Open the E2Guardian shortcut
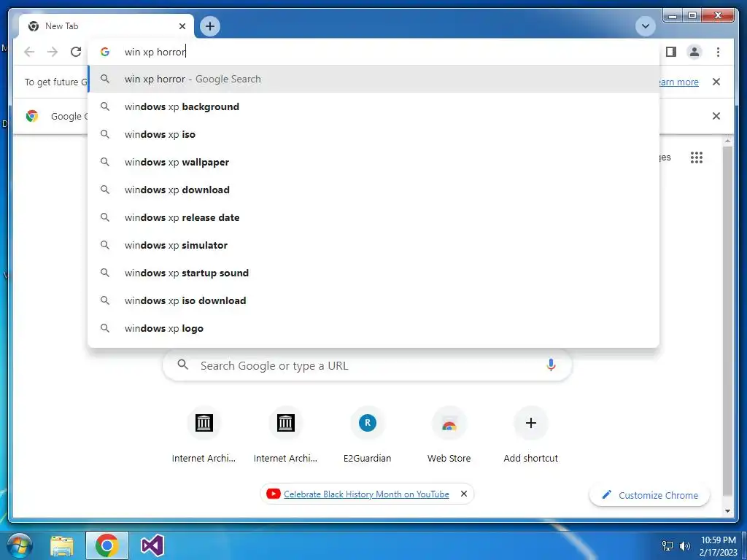Screen dimensions: 747x560 [368, 435]
